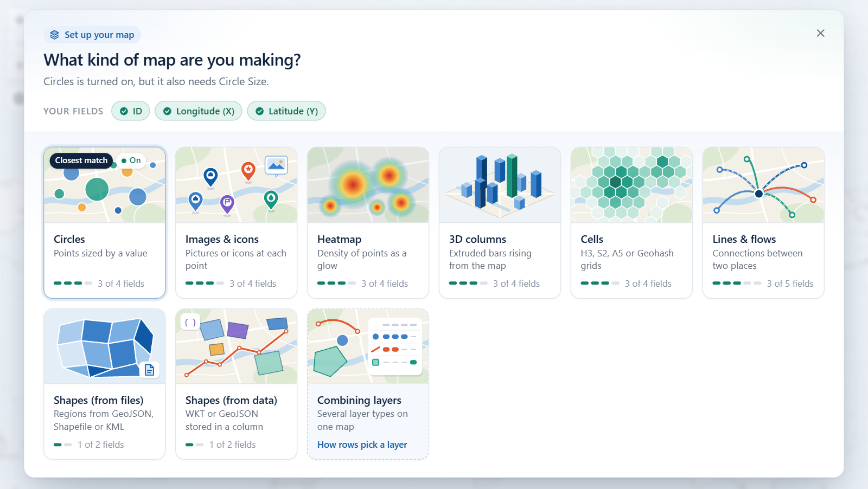Image resolution: width=868 pixels, height=489 pixels.
Task: Click the Images & icons title
Action: click(x=222, y=239)
